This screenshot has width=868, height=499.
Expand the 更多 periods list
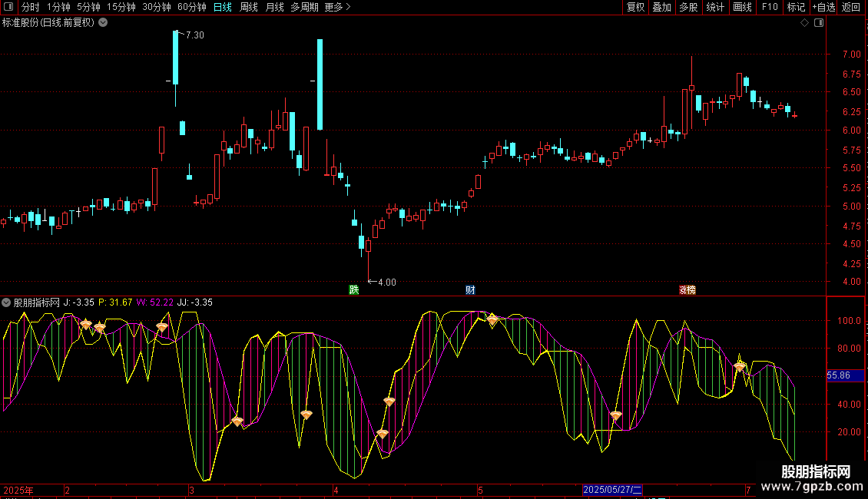click(337, 7)
